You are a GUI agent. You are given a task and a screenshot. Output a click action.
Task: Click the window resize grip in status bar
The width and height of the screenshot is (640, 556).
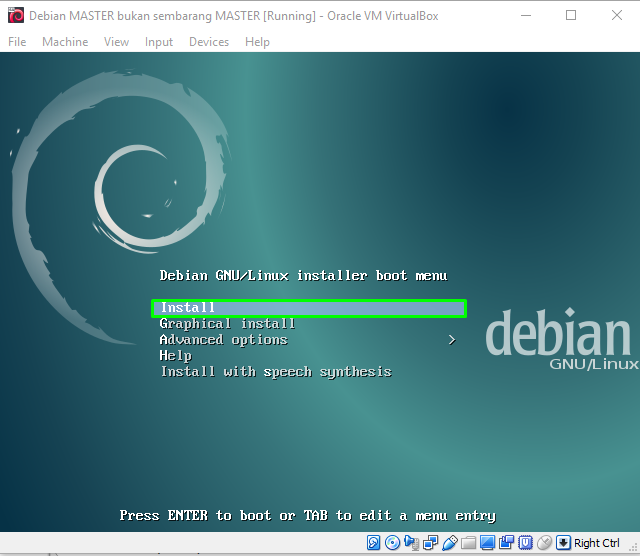633,547
